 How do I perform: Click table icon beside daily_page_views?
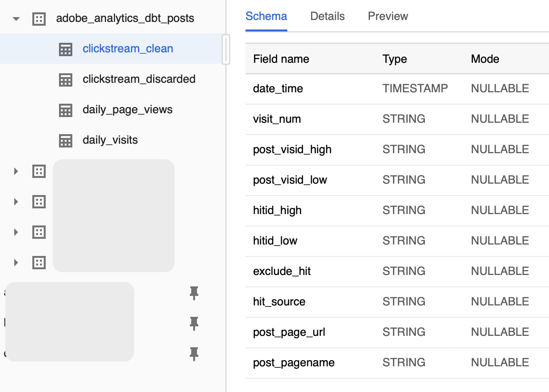tap(66, 110)
